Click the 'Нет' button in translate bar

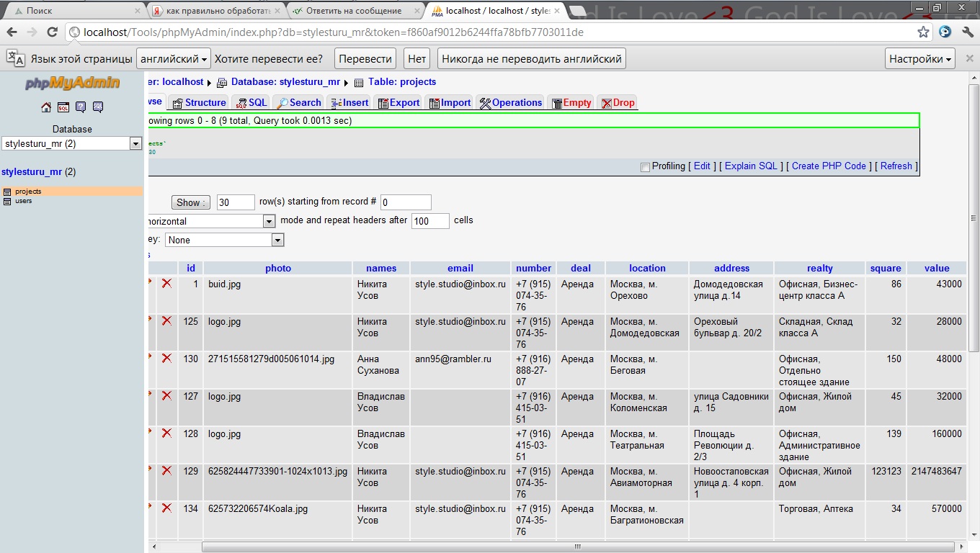point(416,59)
